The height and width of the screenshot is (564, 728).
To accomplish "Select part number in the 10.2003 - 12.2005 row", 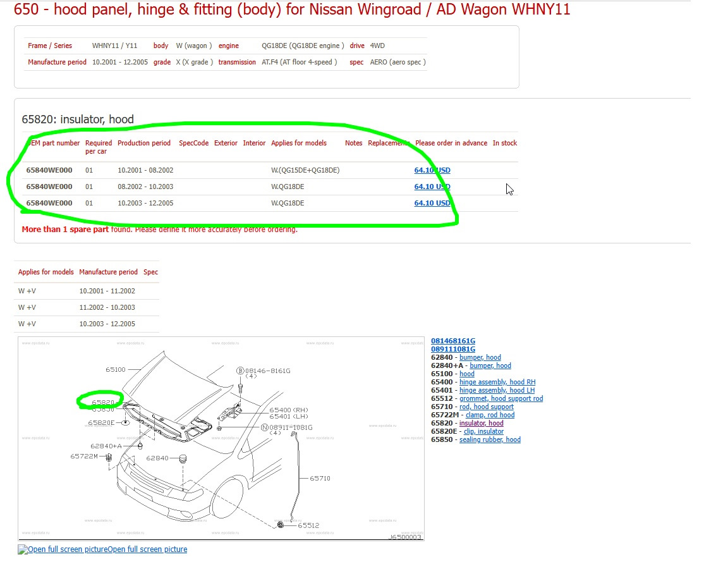I will click(49, 203).
